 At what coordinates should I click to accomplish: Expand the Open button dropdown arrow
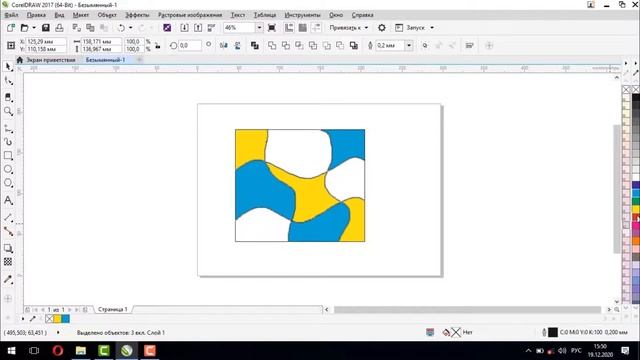pyautogui.click(x=34, y=28)
